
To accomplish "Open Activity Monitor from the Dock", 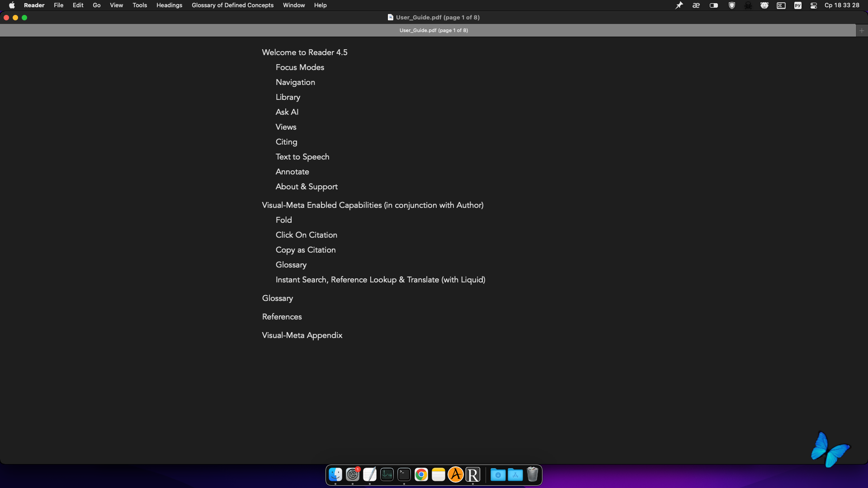I will [x=387, y=474].
